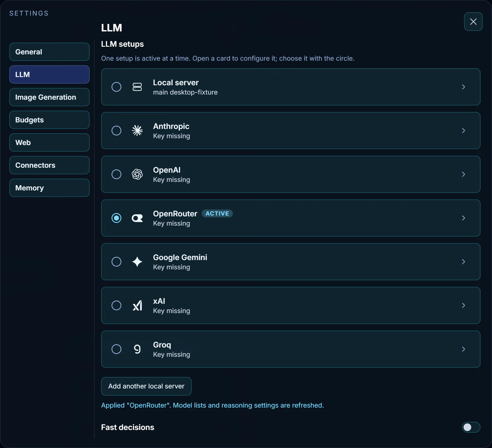The width and height of the screenshot is (492, 448).
Task: Click the Groq logo icon
Action: tap(137, 349)
